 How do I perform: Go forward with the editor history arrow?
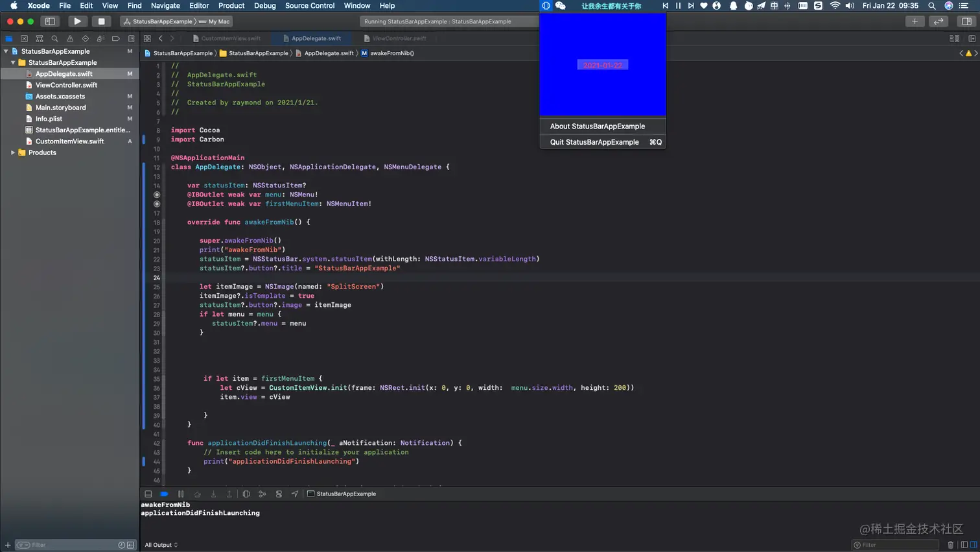pos(172,39)
